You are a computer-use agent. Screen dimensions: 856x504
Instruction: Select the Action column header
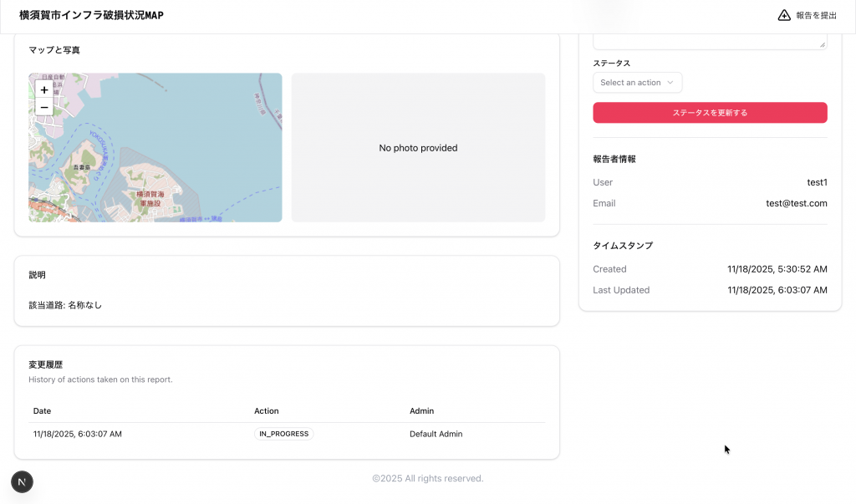266,411
